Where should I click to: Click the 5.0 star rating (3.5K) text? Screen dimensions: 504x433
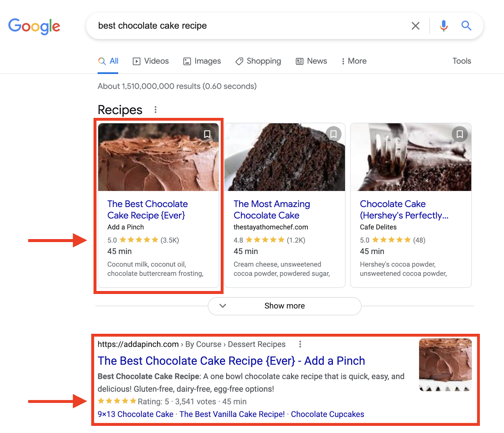[143, 240]
